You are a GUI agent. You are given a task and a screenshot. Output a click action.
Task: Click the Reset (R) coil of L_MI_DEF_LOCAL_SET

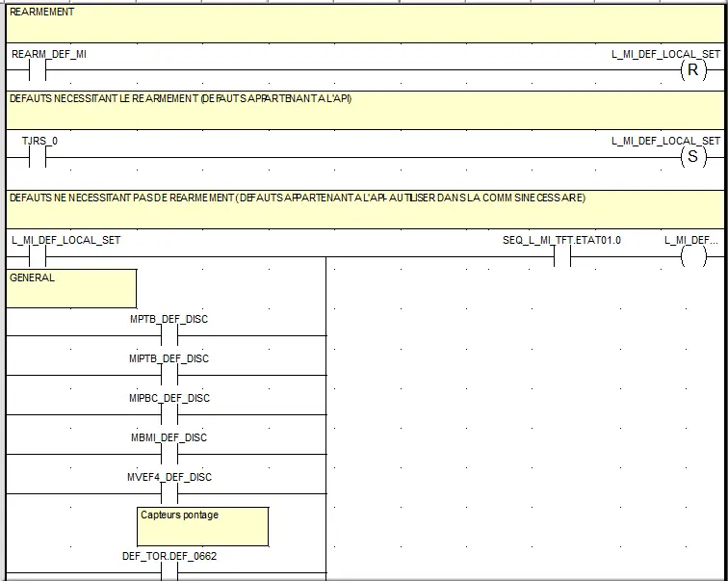pyautogui.click(x=691, y=70)
